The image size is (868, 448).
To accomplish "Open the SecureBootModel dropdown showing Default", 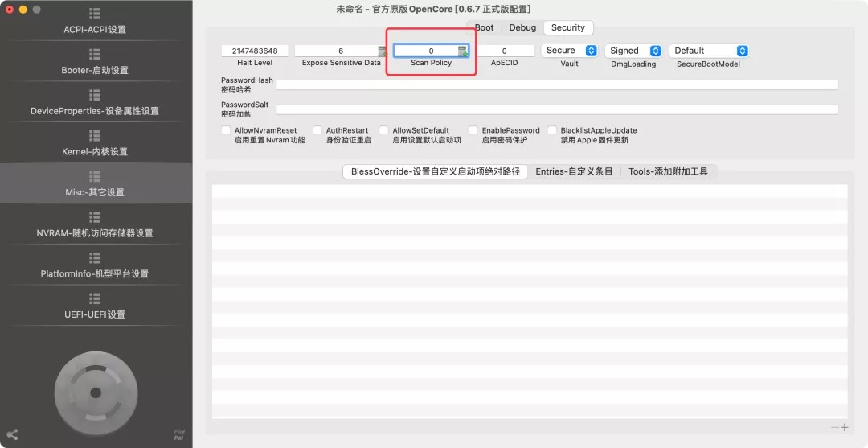I will tap(709, 51).
